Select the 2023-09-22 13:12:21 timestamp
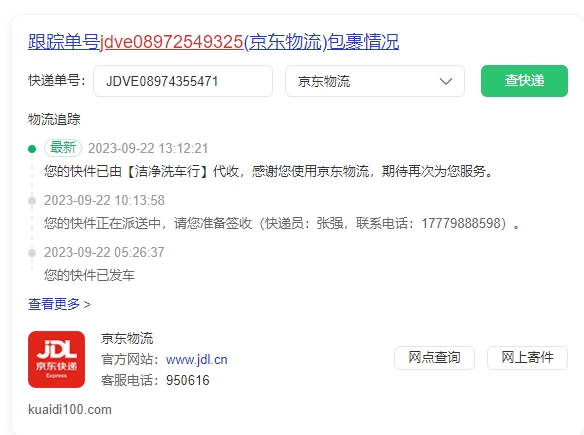 [148, 149]
